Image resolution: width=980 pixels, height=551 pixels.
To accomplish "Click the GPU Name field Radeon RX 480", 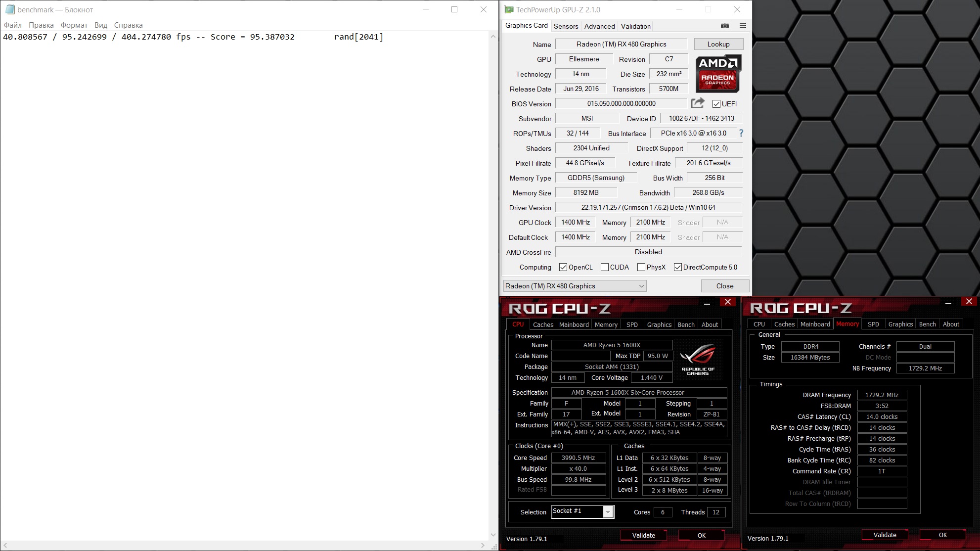I will coord(621,44).
